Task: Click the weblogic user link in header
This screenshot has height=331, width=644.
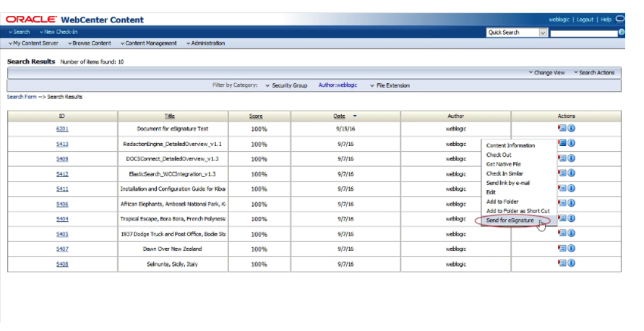Action: [x=559, y=20]
